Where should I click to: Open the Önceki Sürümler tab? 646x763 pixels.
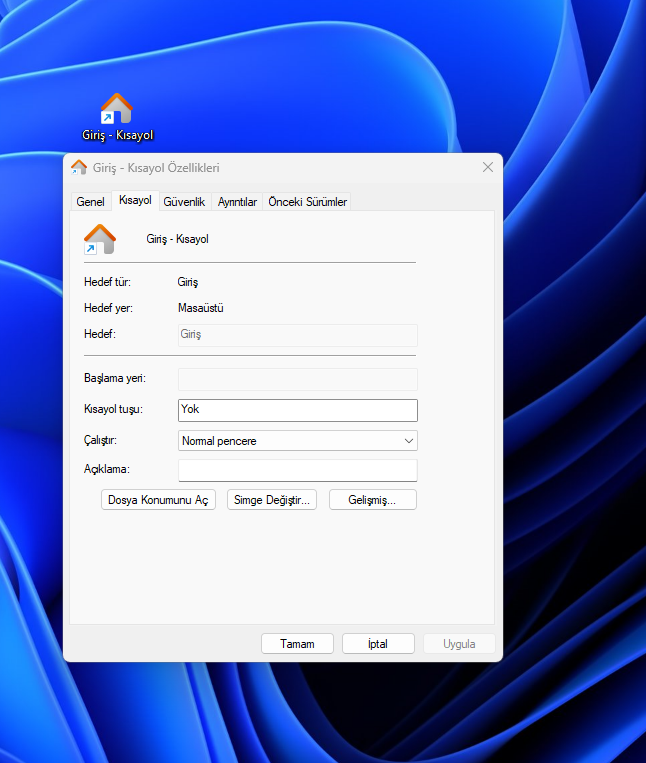click(x=307, y=201)
